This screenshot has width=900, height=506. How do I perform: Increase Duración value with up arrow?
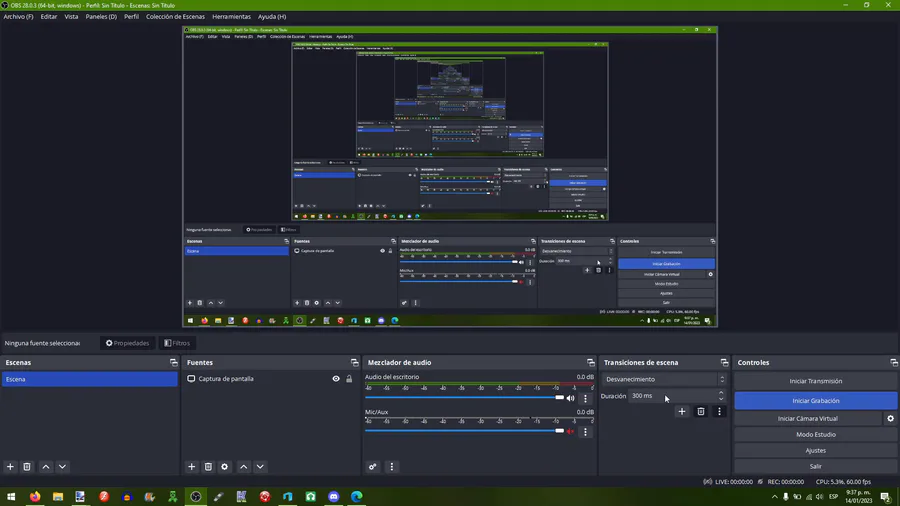(x=721, y=393)
